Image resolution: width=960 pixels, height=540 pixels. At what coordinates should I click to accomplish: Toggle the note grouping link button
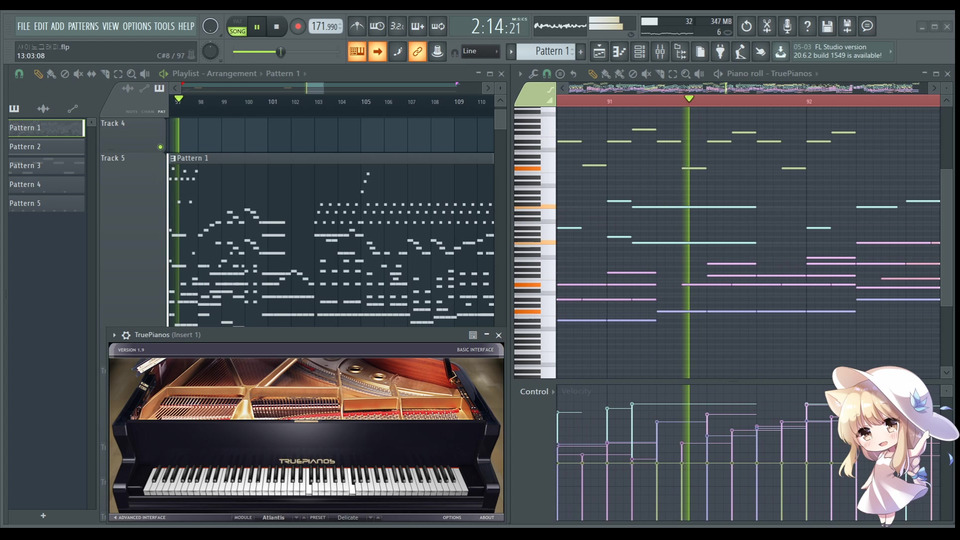pyautogui.click(x=418, y=51)
